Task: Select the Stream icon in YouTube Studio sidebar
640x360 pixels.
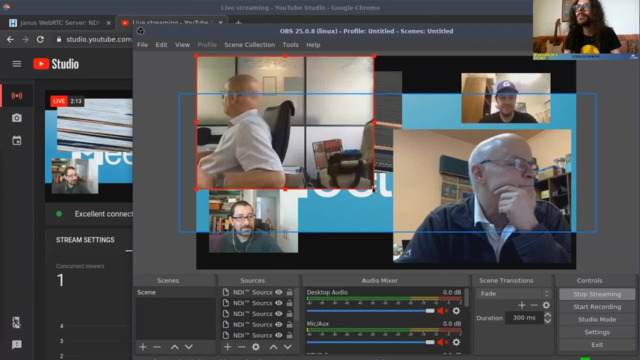Action: [x=17, y=96]
